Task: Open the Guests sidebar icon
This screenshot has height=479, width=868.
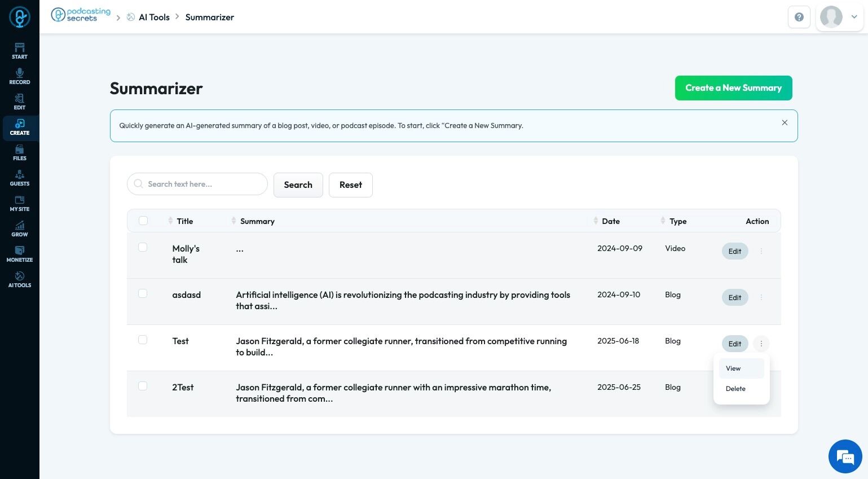Action: click(x=20, y=178)
